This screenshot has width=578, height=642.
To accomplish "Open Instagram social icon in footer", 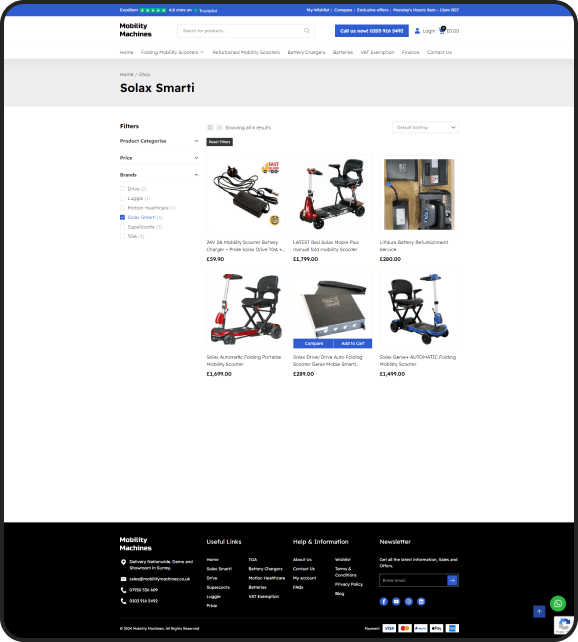I will 409,601.
